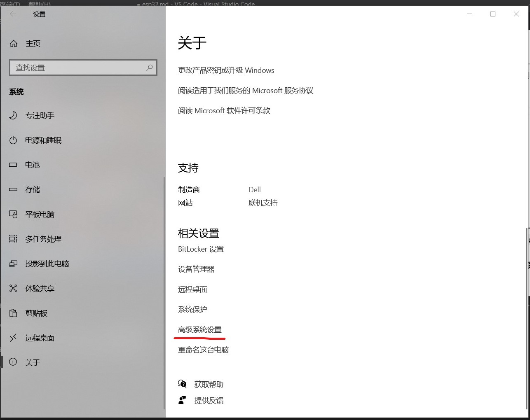This screenshot has width=530, height=420.
Task: Click the back arrow in Settings header
Action: click(13, 14)
